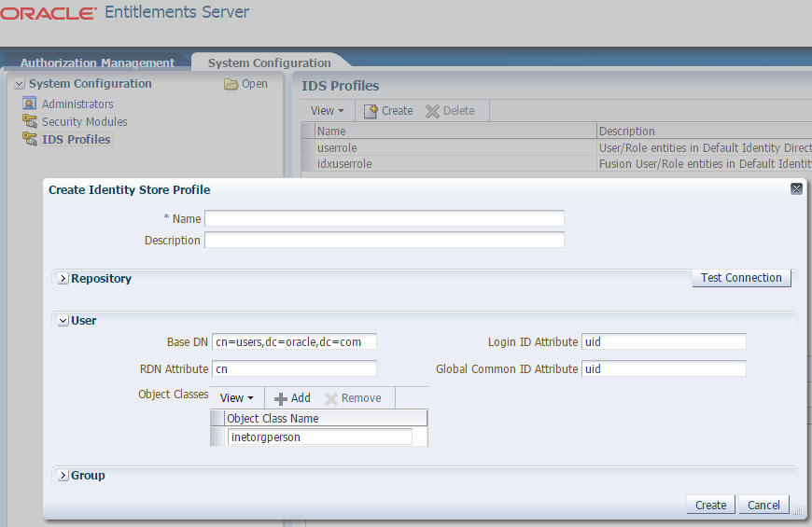Expand the Group section
Screen dimensions: 812x527
click(63, 475)
